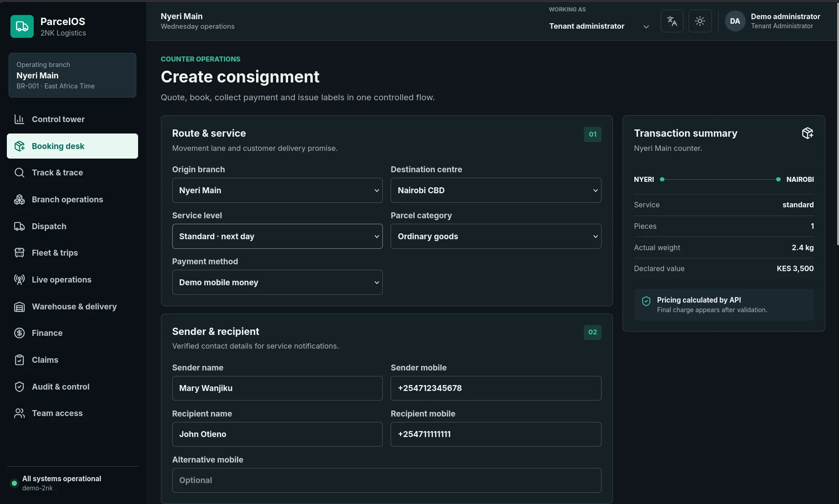
Task: Click the Sender mobile field
Action: 496,388
